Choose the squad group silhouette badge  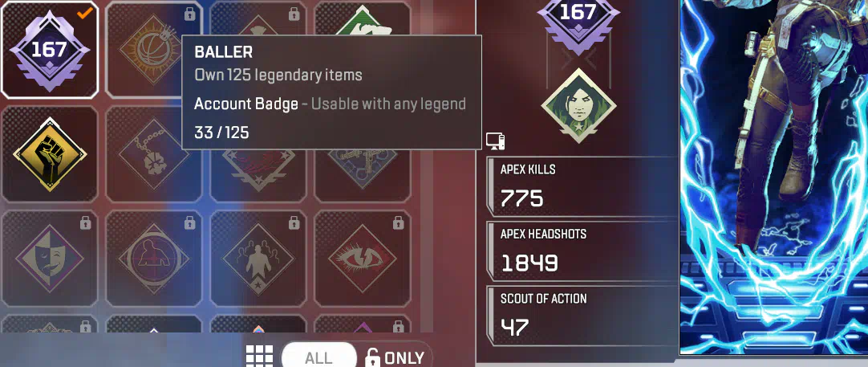point(258,259)
